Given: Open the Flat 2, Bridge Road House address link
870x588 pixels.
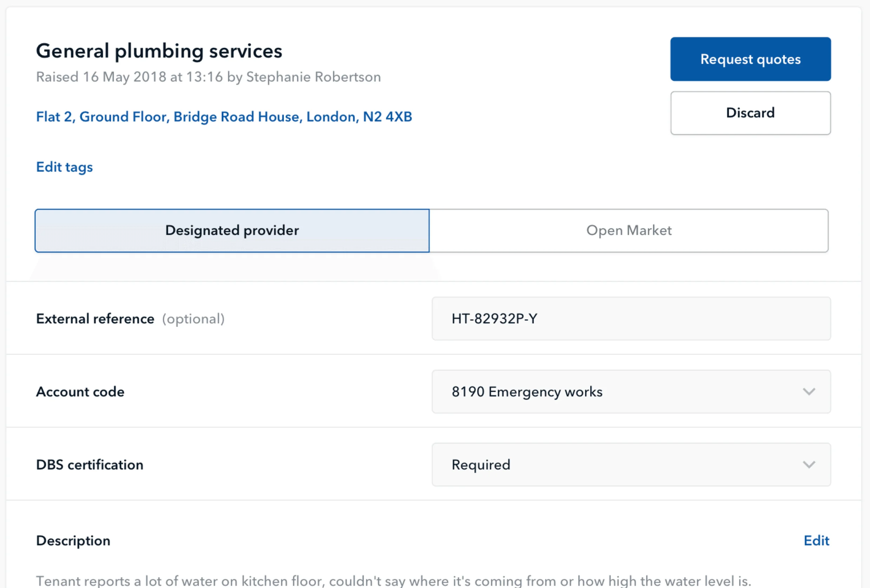Looking at the screenshot, I should pos(224,117).
